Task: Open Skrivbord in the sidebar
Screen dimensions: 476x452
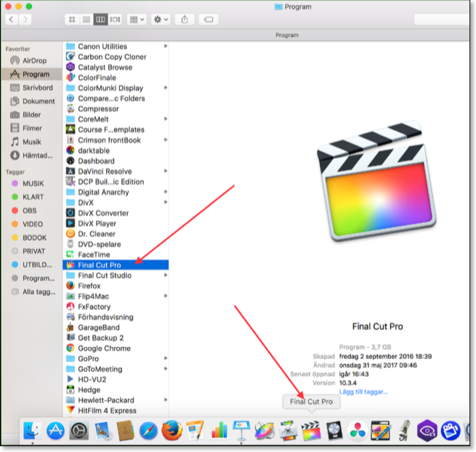Action: (31, 88)
